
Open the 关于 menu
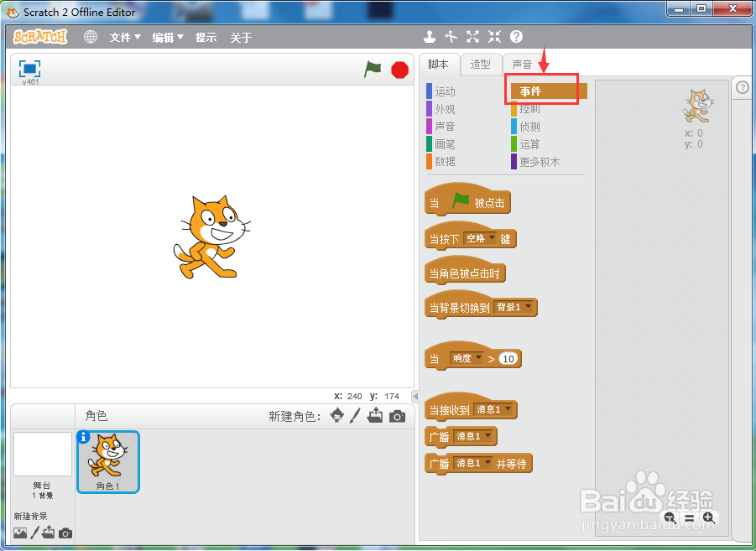click(241, 38)
